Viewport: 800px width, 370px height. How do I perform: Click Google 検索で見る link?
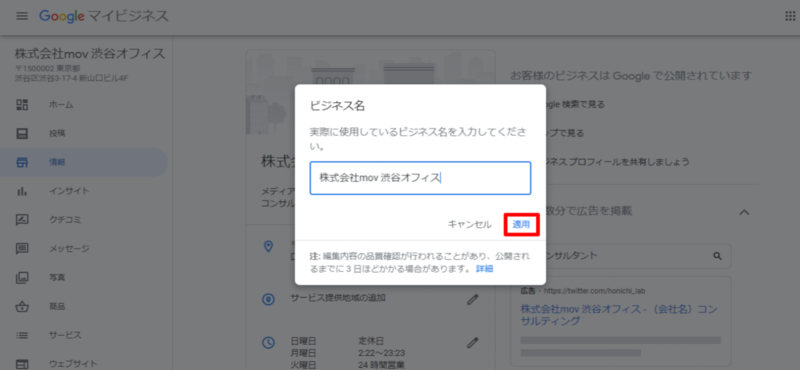tap(574, 105)
